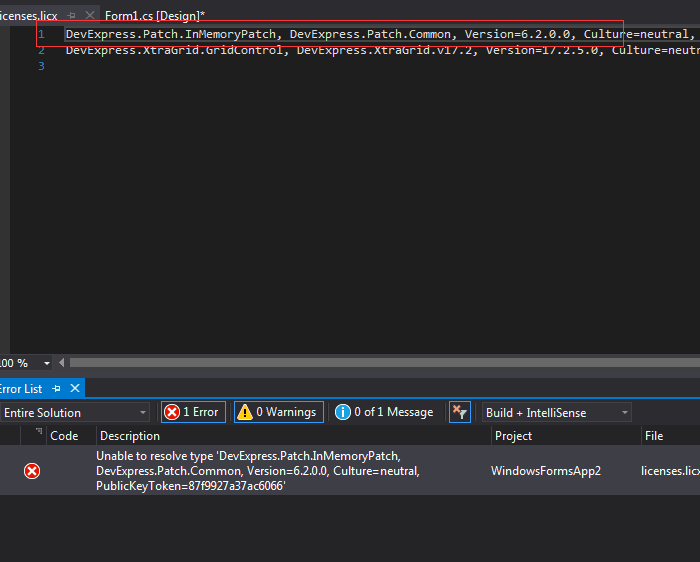The width and height of the screenshot is (700, 562).
Task: Pin the Error List panel
Action: 56,389
